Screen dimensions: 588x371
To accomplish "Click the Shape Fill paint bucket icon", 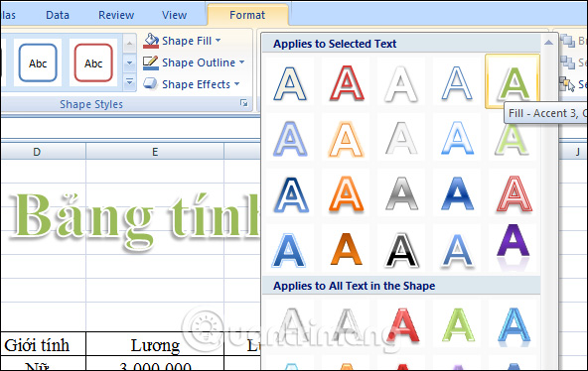I will click(151, 41).
